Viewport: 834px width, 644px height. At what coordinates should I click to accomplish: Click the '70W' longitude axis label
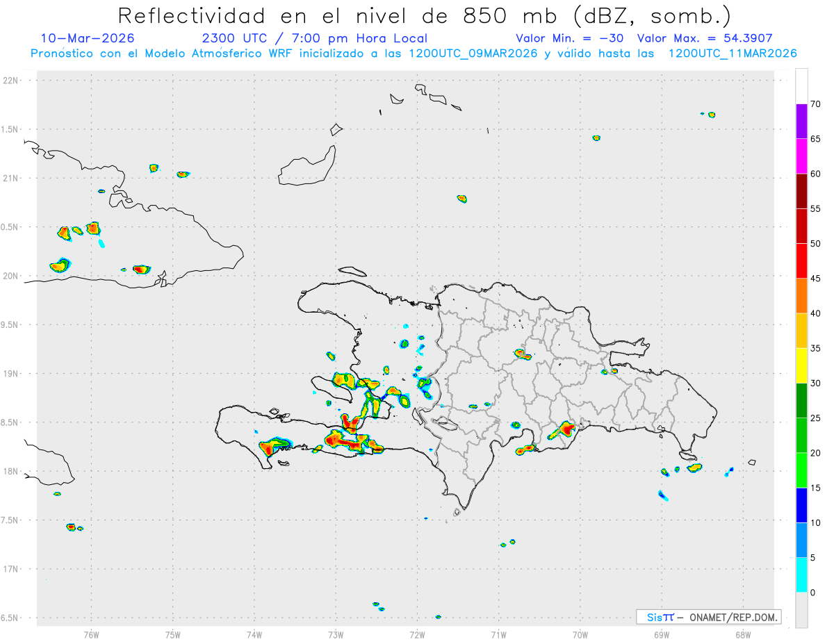(580, 634)
